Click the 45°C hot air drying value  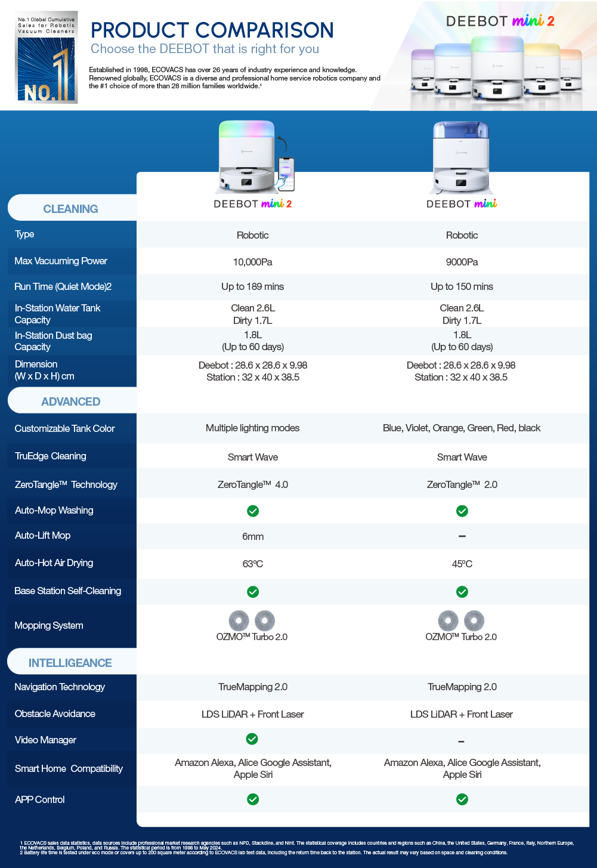pos(462,564)
